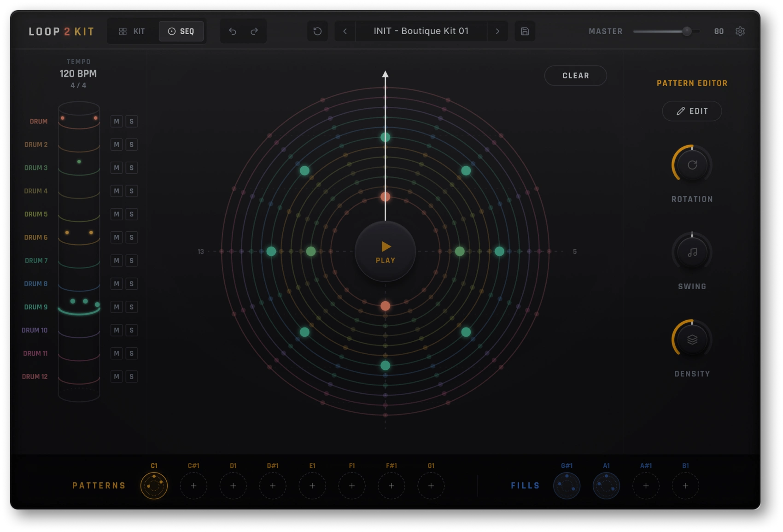This screenshot has width=783, height=532.
Task: Mute DRUM 2 track
Action: 117,145
